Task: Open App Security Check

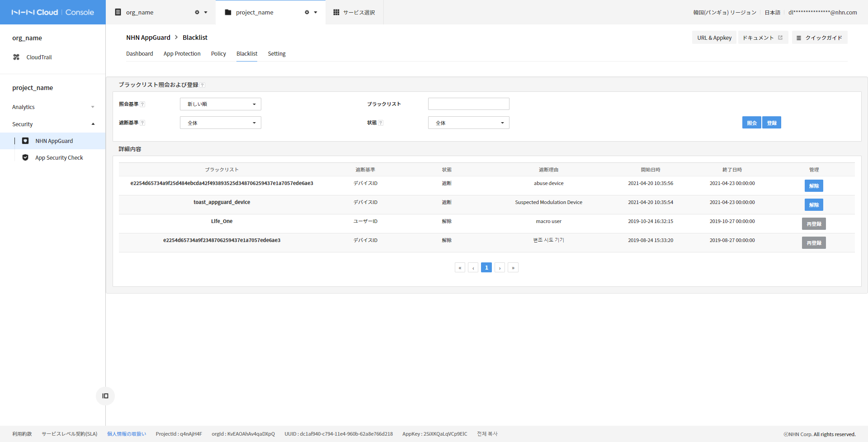Action: [59, 157]
